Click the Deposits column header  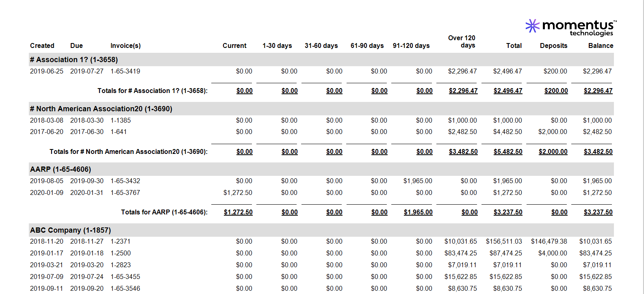click(553, 45)
